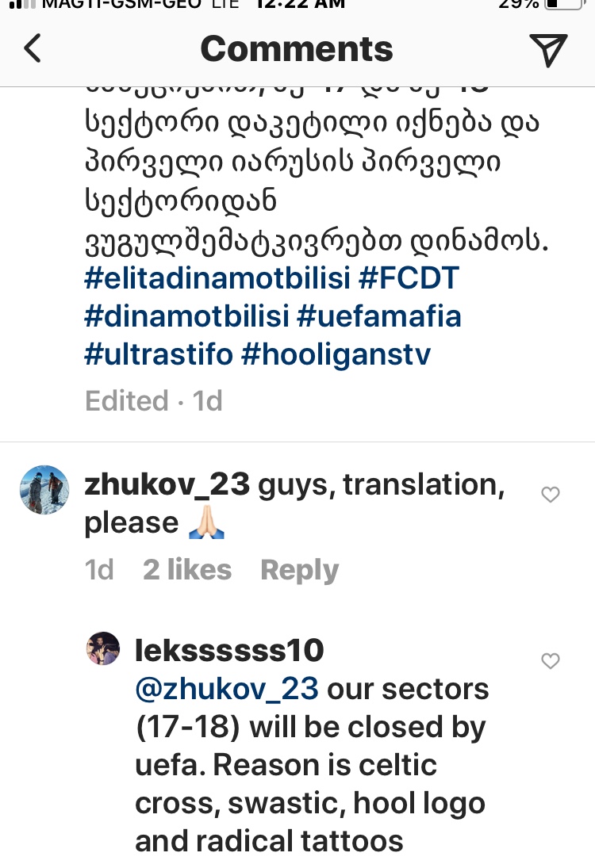Image resolution: width=595 pixels, height=868 pixels.
Task: Open the #FCDT hashtag
Action: [409, 278]
